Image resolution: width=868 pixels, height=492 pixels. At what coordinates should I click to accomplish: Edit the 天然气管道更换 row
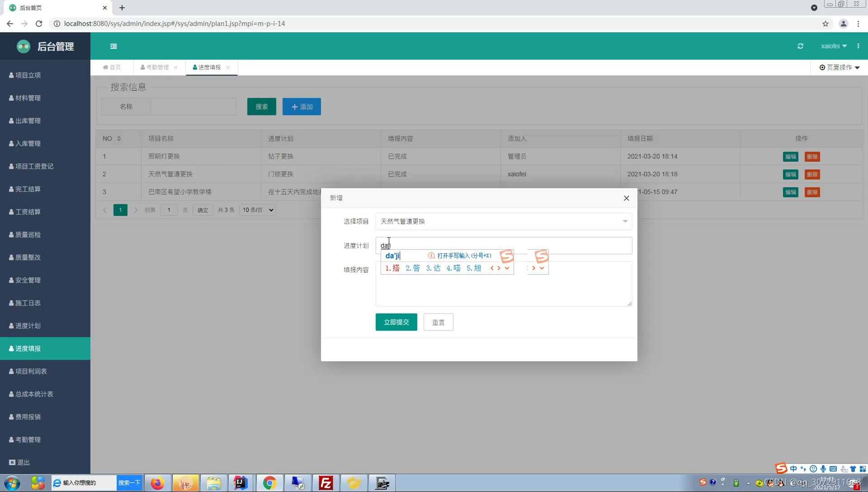[790, 174]
